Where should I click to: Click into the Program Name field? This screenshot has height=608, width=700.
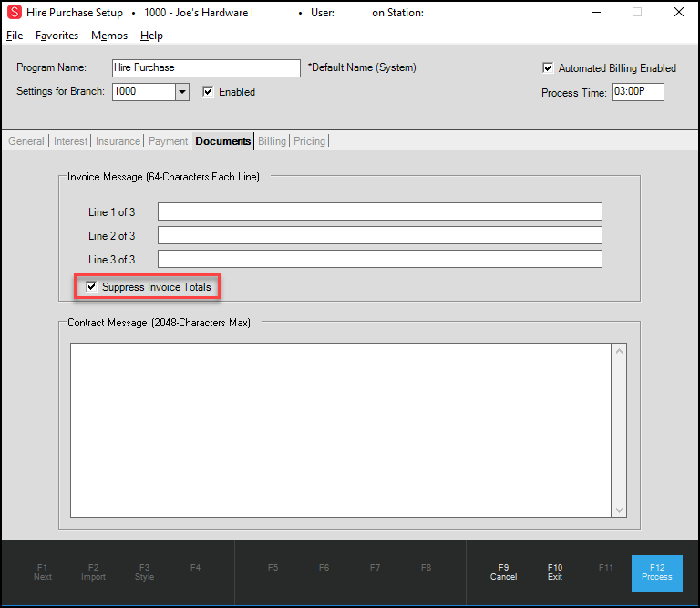[206, 68]
